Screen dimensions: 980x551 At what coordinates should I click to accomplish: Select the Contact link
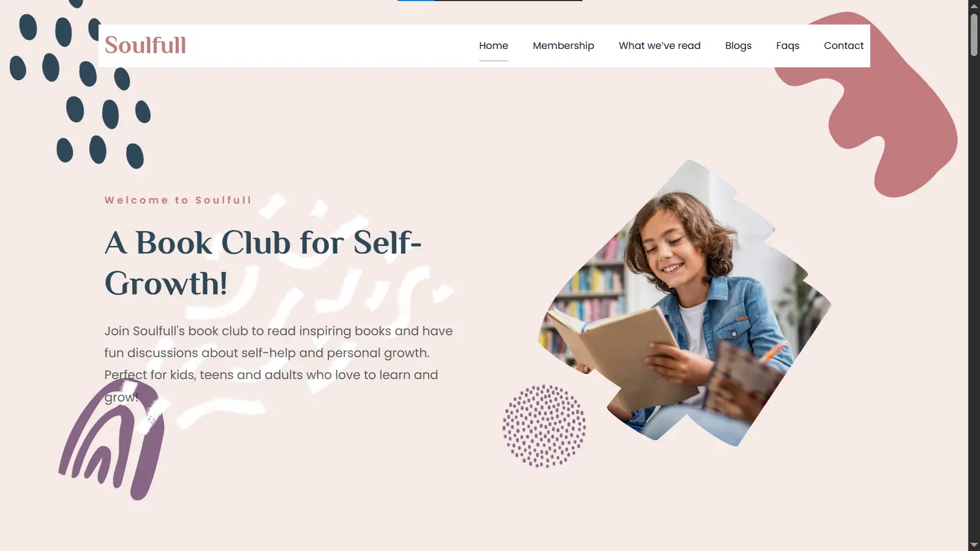point(843,45)
